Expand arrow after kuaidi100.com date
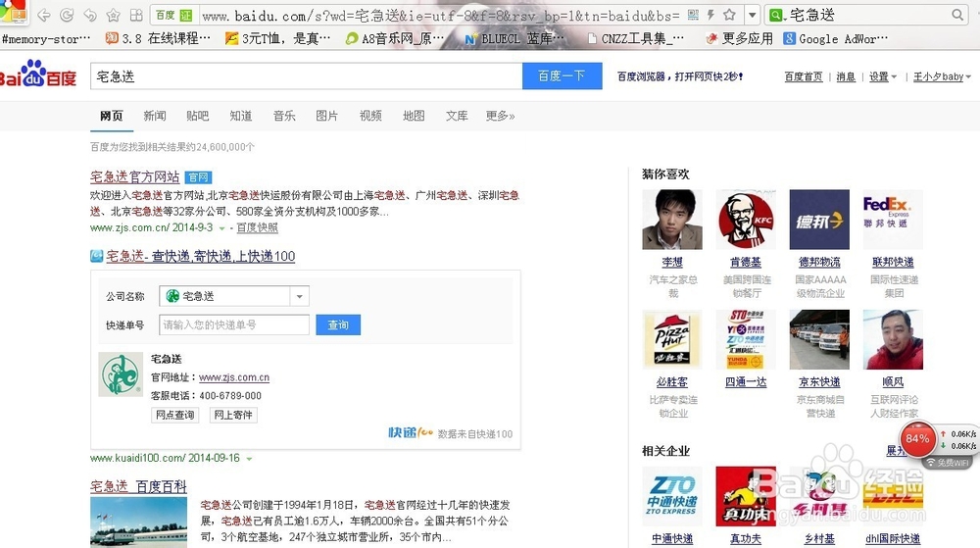 249,459
